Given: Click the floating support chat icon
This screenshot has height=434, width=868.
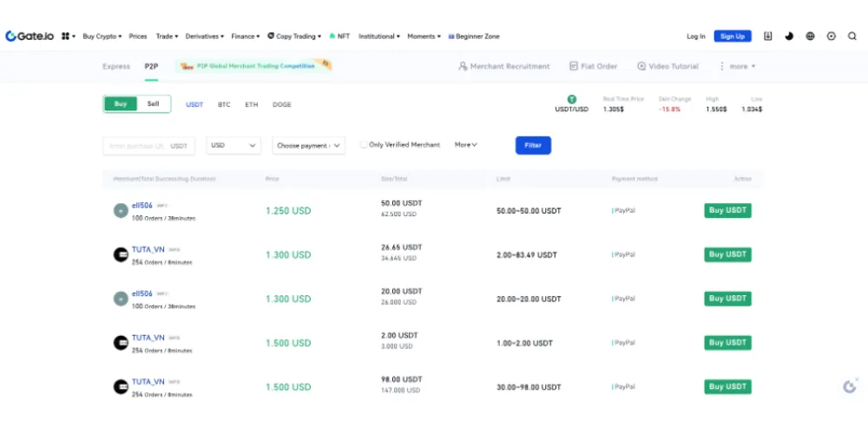Looking at the screenshot, I should click(x=850, y=386).
